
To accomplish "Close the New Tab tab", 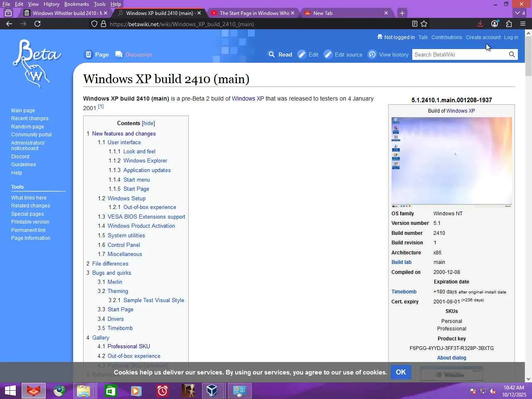I will tap(386, 13).
